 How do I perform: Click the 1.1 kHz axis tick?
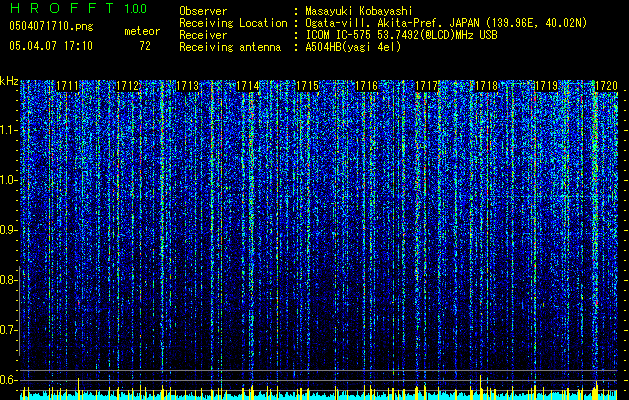click(x=9, y=130)
